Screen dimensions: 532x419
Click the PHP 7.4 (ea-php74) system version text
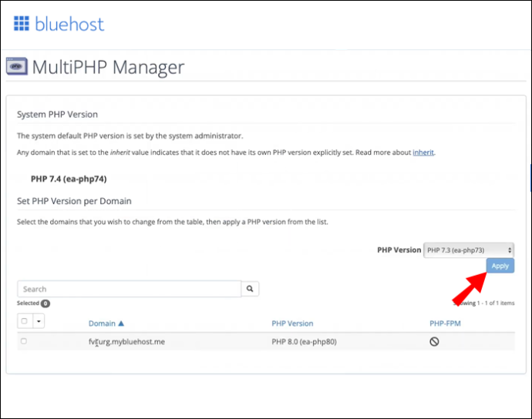tap(69, 179)
